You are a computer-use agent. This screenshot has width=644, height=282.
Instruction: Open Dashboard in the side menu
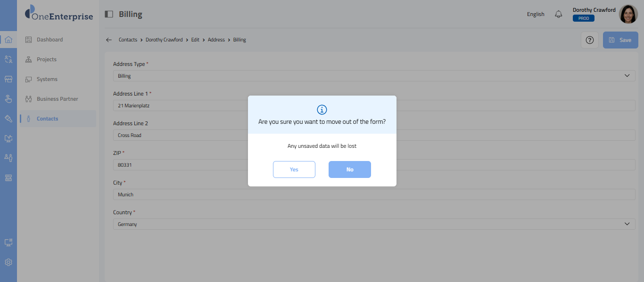click(50, 40)
